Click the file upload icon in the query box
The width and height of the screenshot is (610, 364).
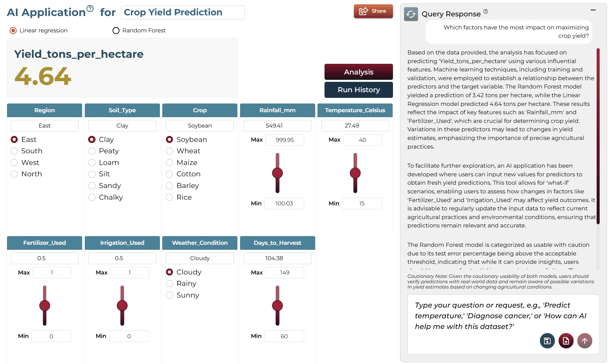[x=566, y=341]
